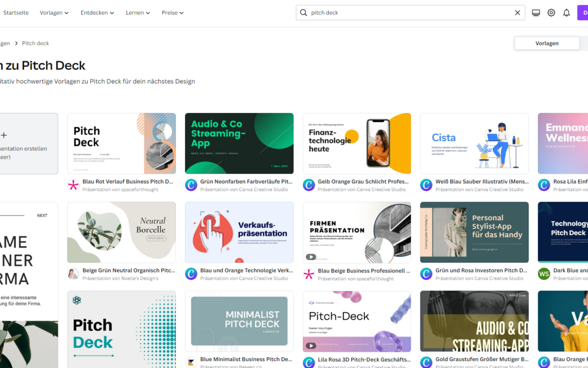Image resolution: width=588 pixels, height=368 pixels.
Task: Select the Verkaufspräsentation thumbnail
Action: [239, 232]
